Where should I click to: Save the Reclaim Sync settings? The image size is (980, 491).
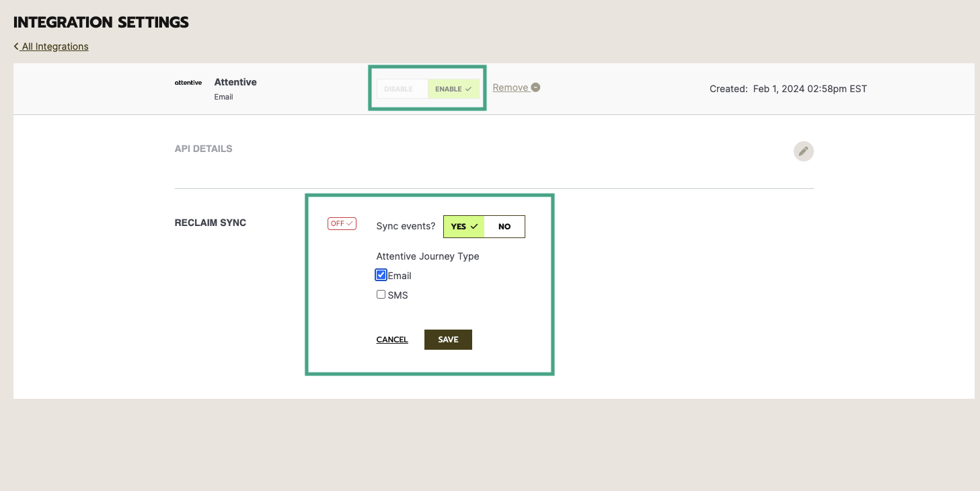(x=448, y=340)
